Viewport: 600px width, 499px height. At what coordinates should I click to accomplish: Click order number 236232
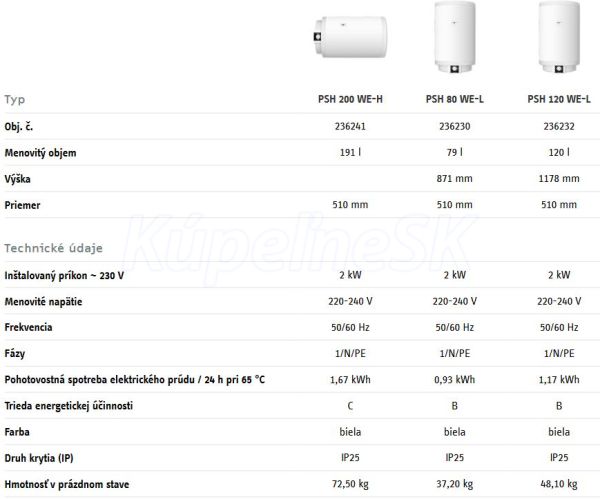coord(559,126)
